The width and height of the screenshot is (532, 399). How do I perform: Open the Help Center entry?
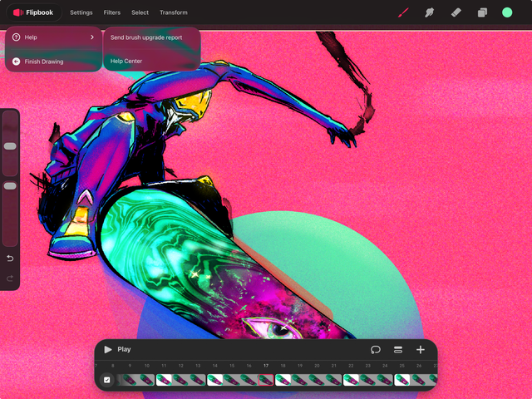pyautogui.click(x=126, y=61)
